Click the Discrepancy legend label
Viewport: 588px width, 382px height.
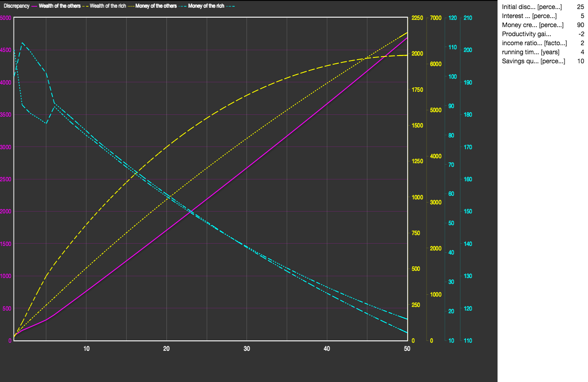pyautogui.click(x=16, y=6)
